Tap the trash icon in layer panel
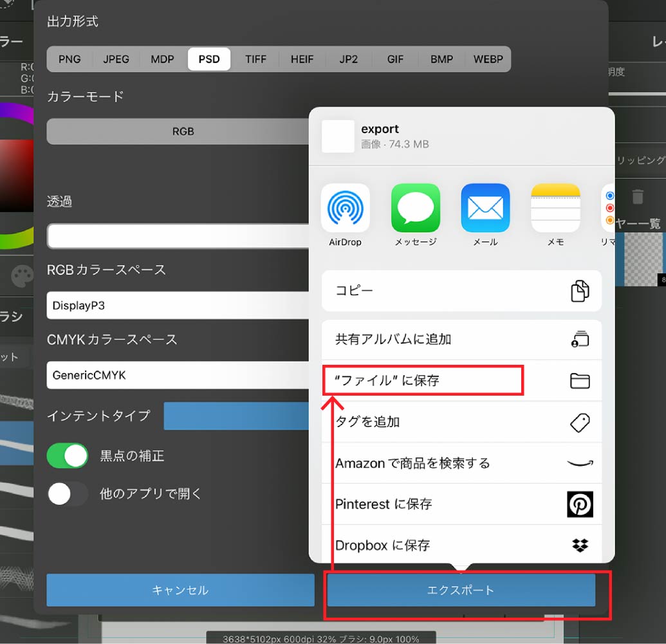Viewport: 666px width, 644px height. [637, 196]
